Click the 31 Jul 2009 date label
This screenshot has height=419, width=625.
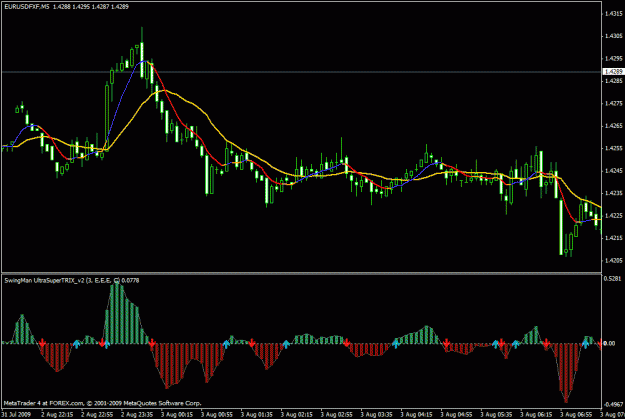coord(17,415)
